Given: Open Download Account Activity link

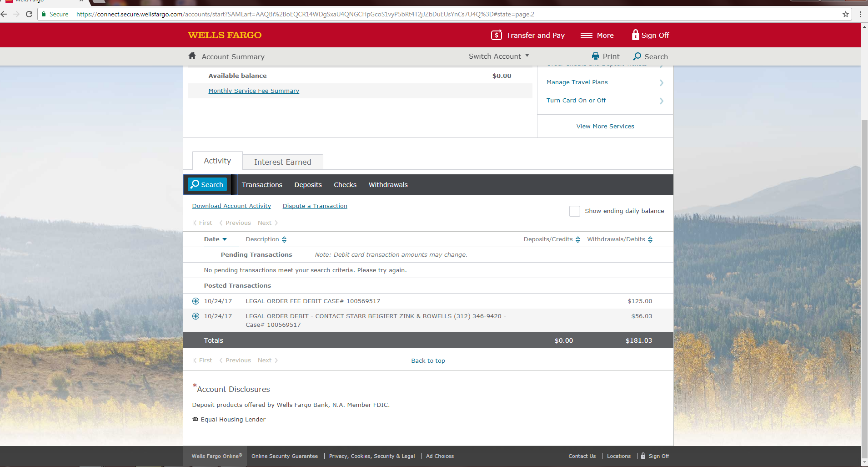Looking at the screenshot, I should (231, 206).
